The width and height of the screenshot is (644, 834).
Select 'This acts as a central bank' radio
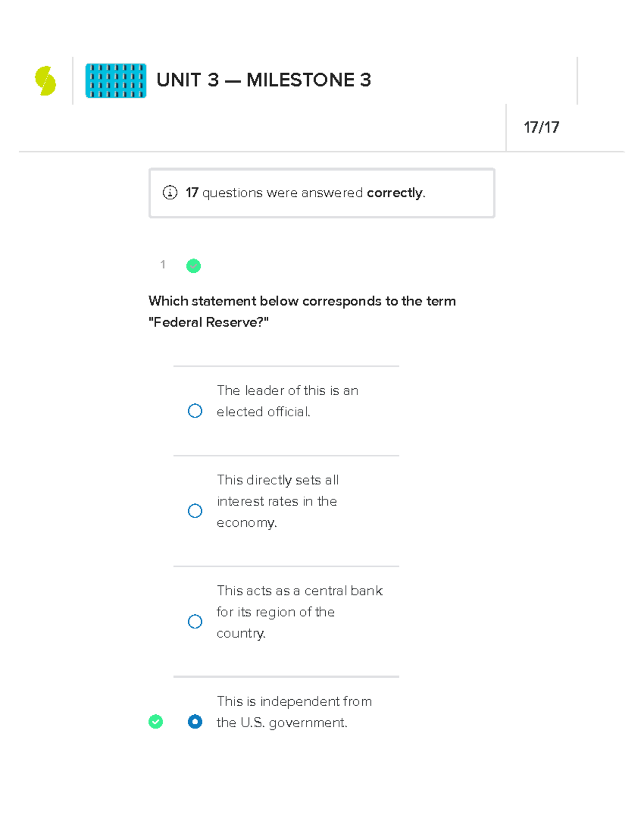195,621
